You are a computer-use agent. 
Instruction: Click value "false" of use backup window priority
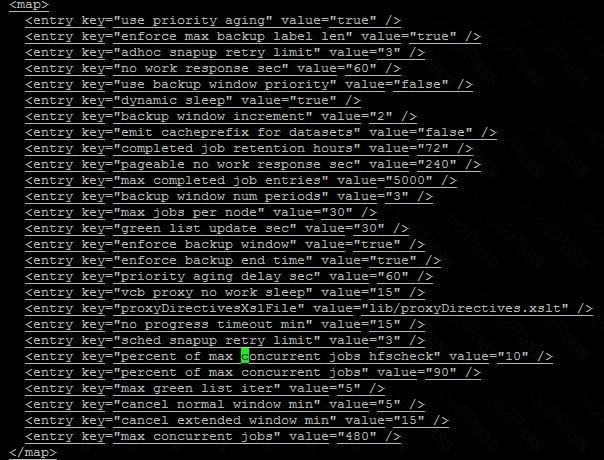coord(421,84)
